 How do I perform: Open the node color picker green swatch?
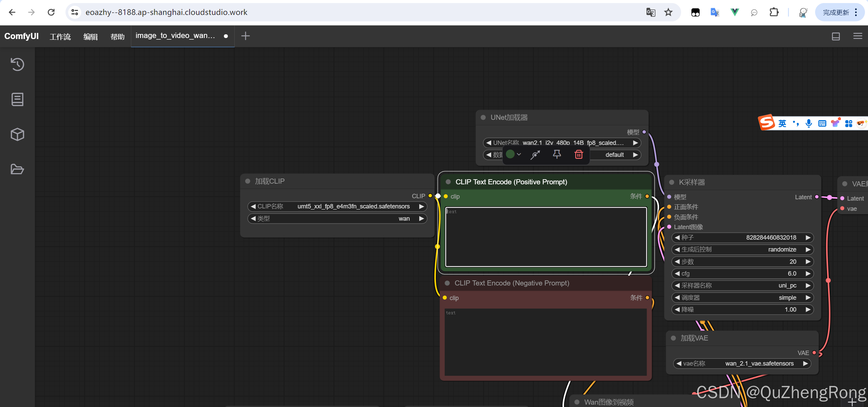[510, 154]
